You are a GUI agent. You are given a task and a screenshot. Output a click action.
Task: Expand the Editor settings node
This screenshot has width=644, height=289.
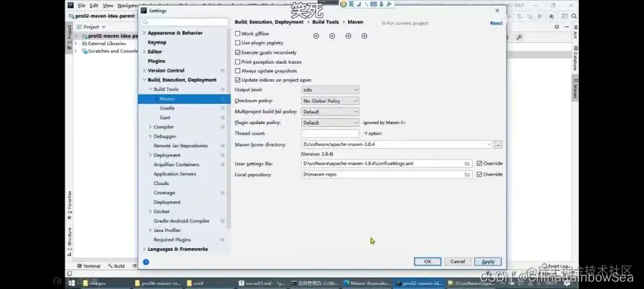coord(144,52)
